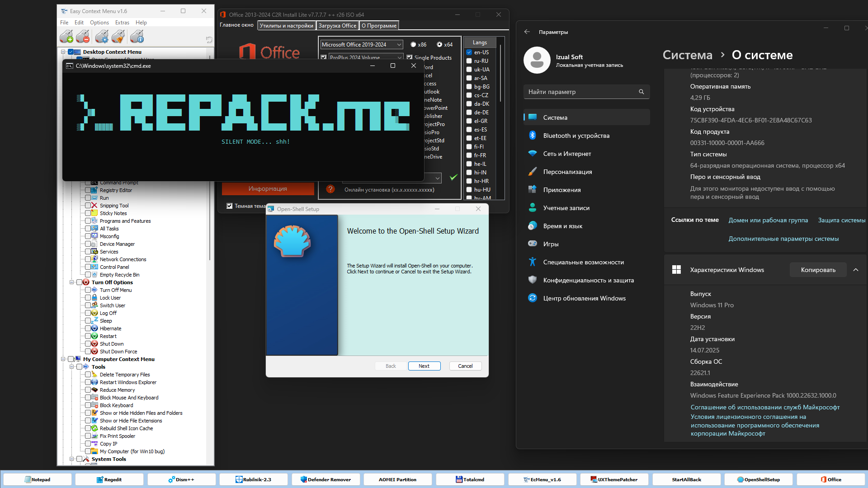Click the orange Информация button
This screenshot has height=488, width=868.
coord(268,188)
